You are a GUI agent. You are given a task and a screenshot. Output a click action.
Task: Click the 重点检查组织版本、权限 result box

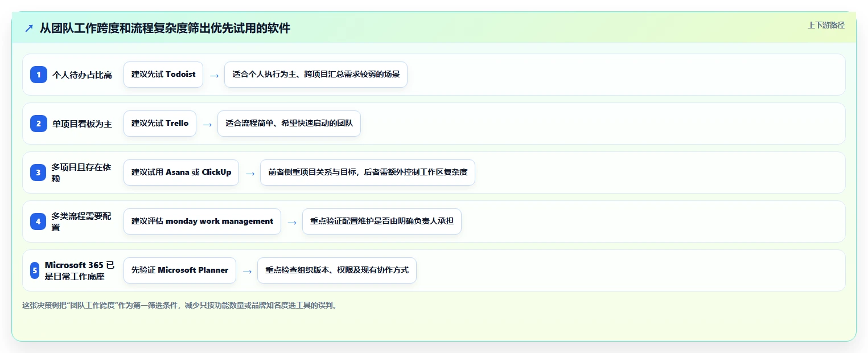337,270
